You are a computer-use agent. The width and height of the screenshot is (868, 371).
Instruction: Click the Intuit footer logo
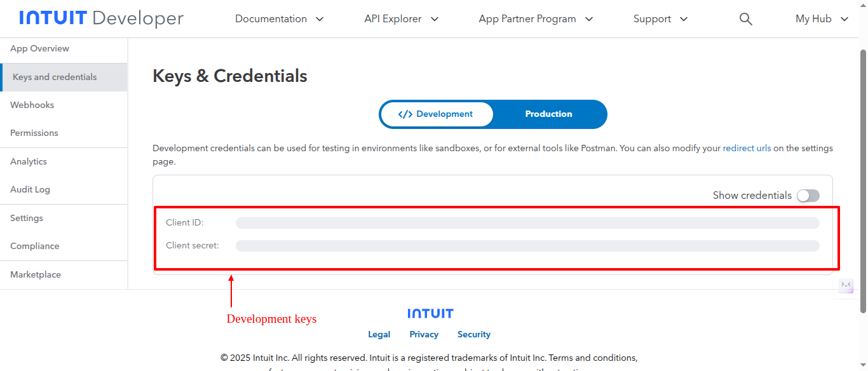pos(430,313)
